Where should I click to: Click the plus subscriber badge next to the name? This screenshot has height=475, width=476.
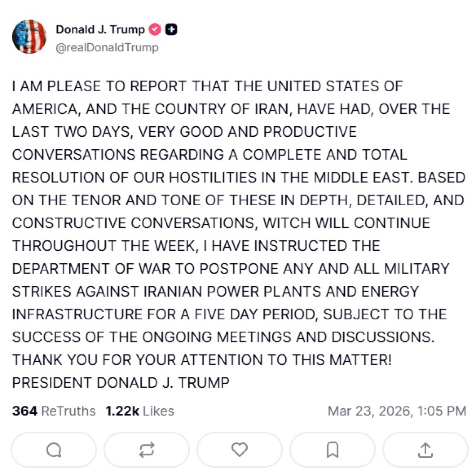(x=170, y=30)
